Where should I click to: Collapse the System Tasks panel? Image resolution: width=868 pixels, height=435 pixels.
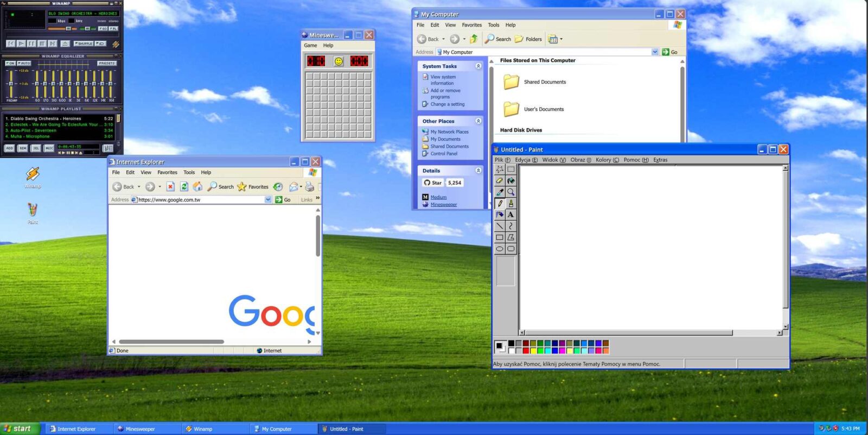(478, 66)
